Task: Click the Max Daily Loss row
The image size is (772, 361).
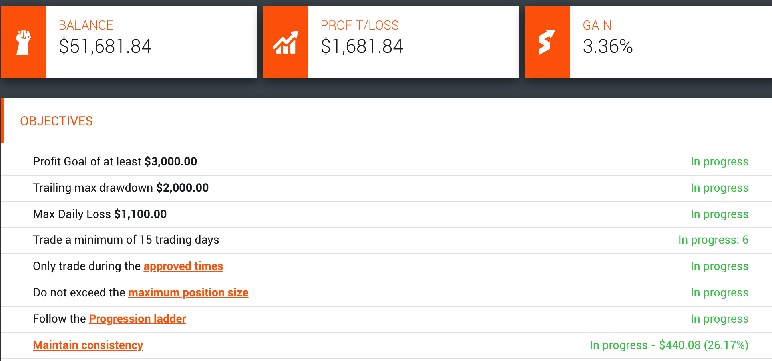Action: [386, 214]
